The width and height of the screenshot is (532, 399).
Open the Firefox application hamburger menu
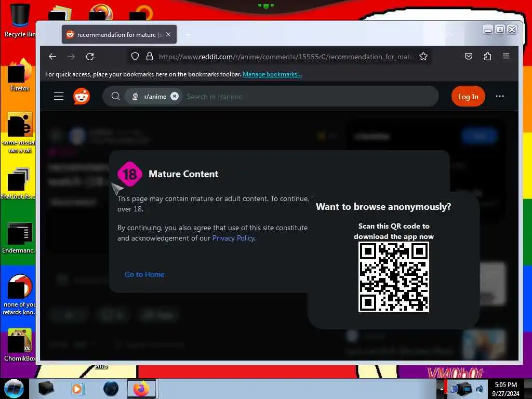click(506, 56)
